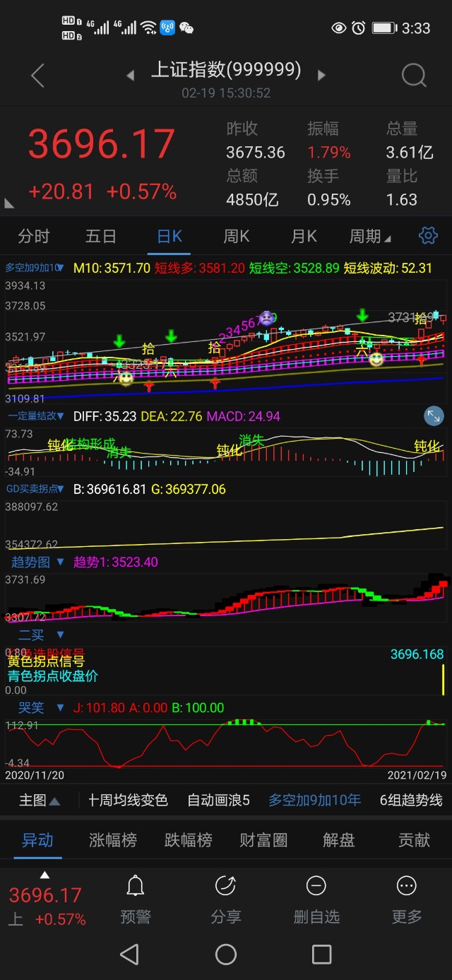
Task: Switch to previous stock with left triangle
Action: click(x=130, y=75)
